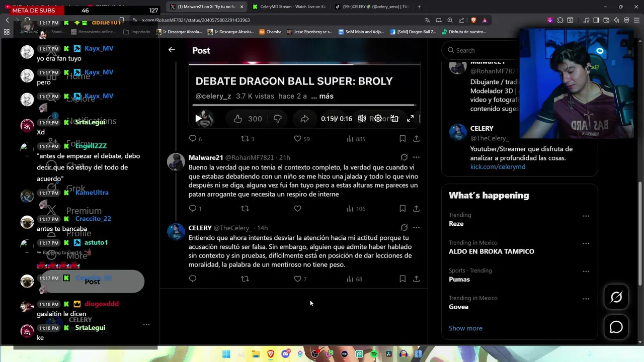Open CELERY's profile name in the reply
This screenshot has height=362, width=644.
(x=200, y=228)
